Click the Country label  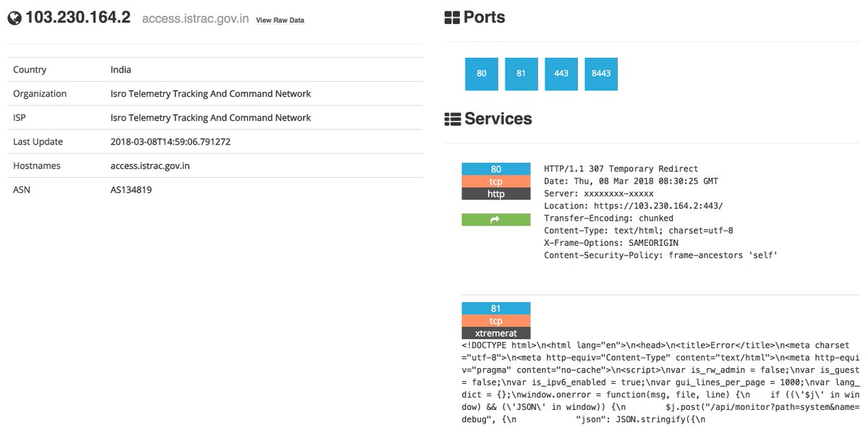30,70
